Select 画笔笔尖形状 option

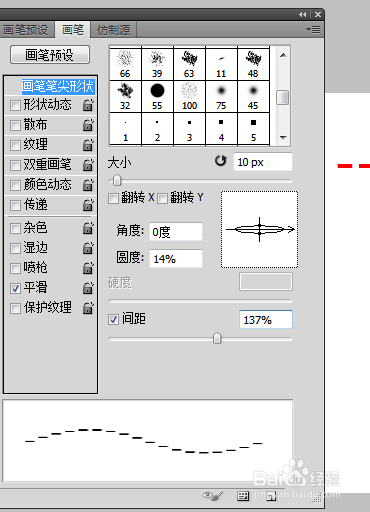coord(58,86)
